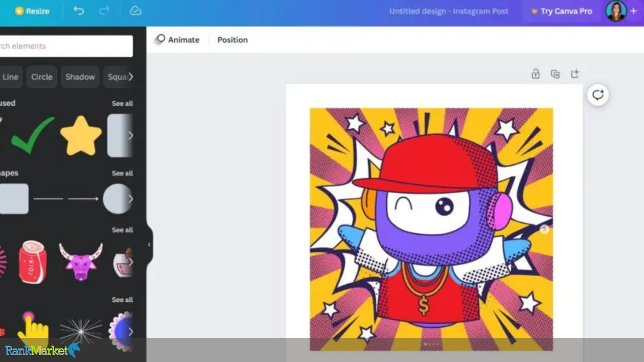This screenshot has width=644, height=362.
Task: Add the red cola can graphic
Action: tap(33, 262)
